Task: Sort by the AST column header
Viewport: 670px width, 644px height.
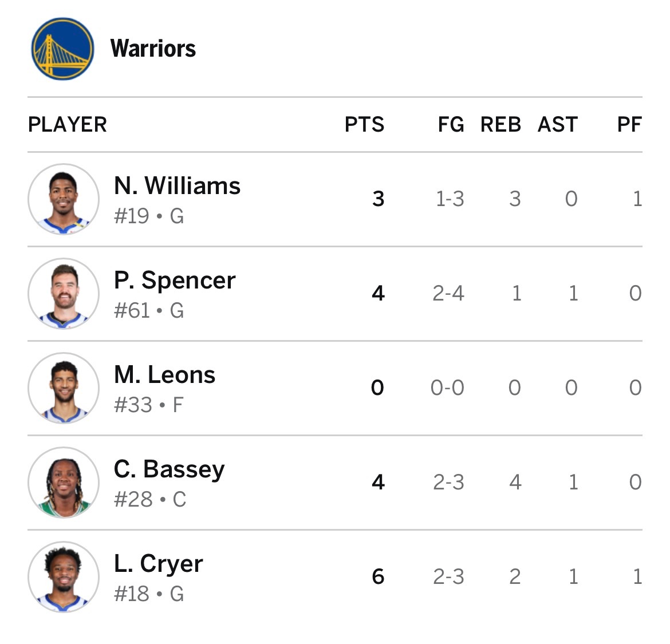Action: pos(558,125)
